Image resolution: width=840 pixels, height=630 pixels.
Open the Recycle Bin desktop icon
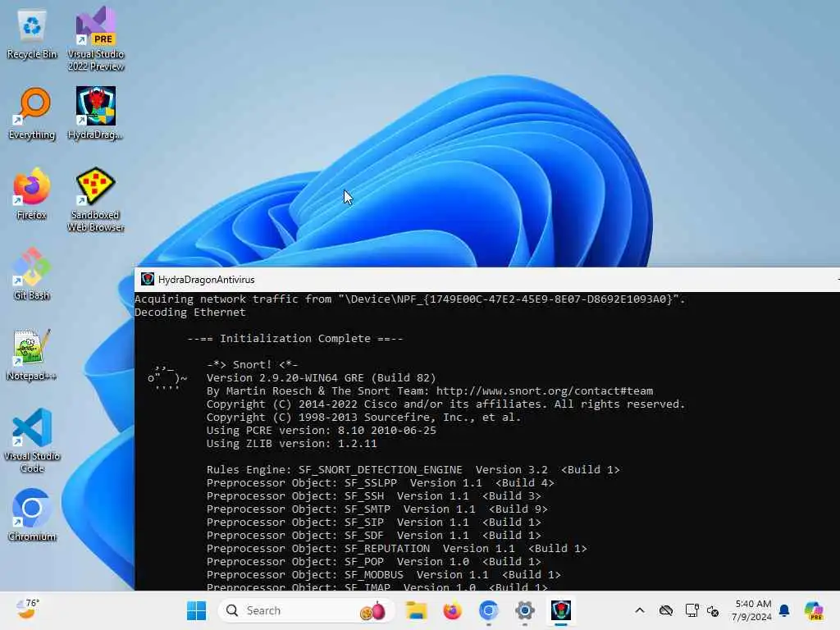32,34
